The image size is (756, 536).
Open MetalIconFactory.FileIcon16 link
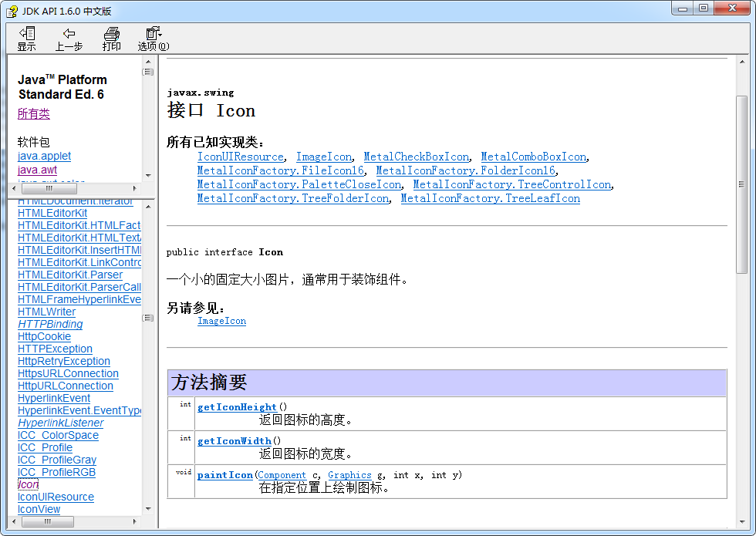(281, 170)
